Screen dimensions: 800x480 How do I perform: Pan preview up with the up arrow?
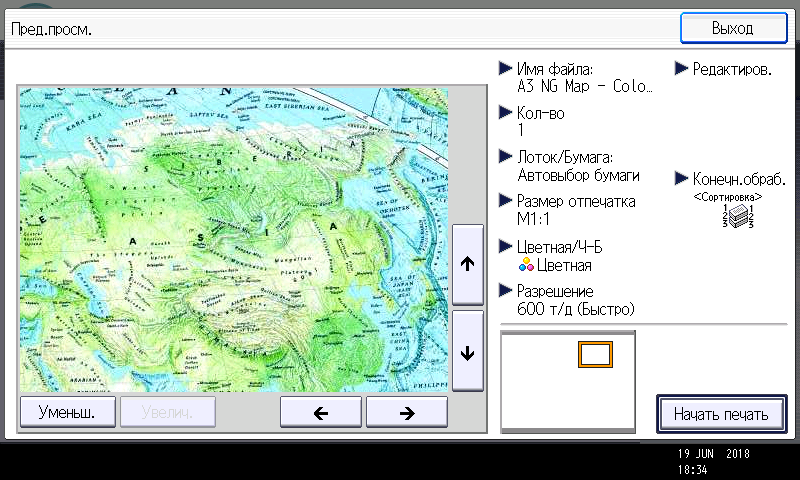coord(467,264)
